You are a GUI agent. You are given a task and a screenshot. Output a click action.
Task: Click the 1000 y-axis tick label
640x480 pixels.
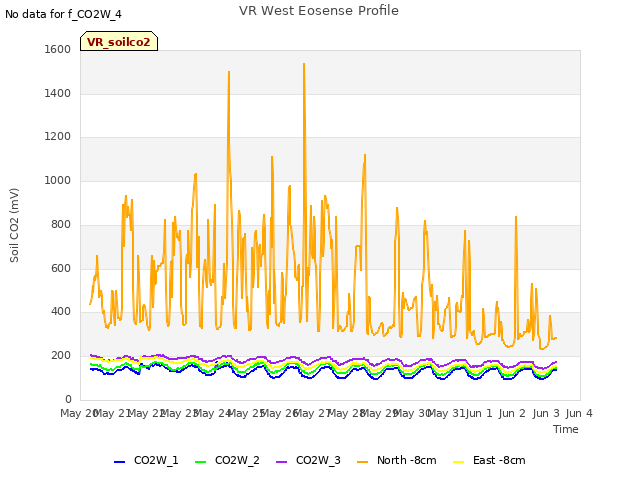click(58, 180)
